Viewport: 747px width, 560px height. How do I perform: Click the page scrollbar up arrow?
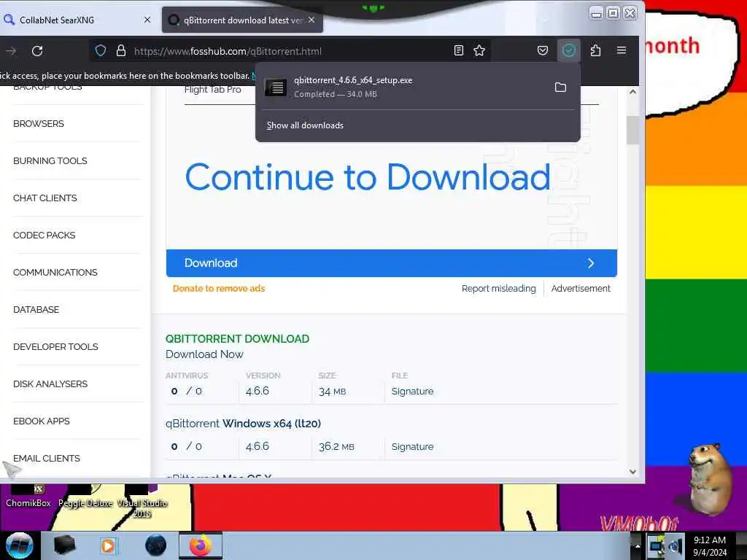632,92
